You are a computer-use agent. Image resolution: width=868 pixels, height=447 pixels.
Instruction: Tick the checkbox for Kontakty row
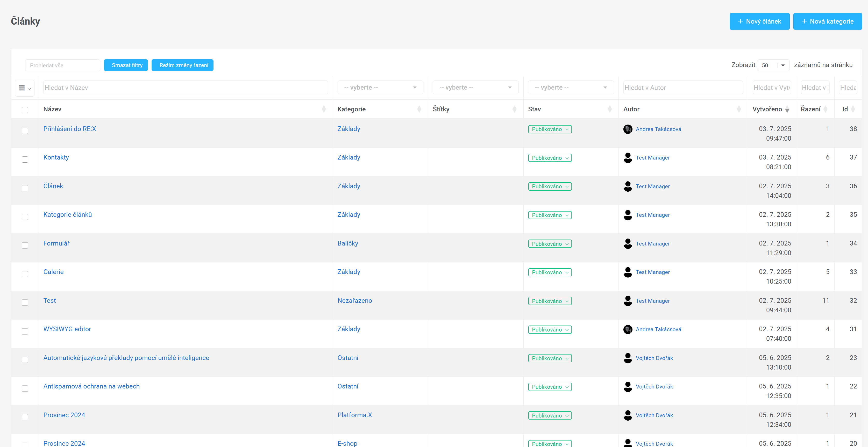click(x=25, y=159)
